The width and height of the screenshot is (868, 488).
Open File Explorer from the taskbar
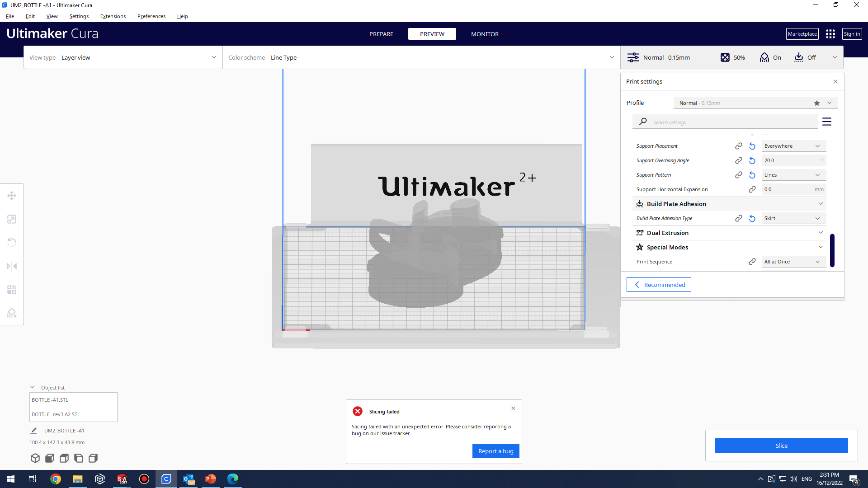click(x=78, y=479)
